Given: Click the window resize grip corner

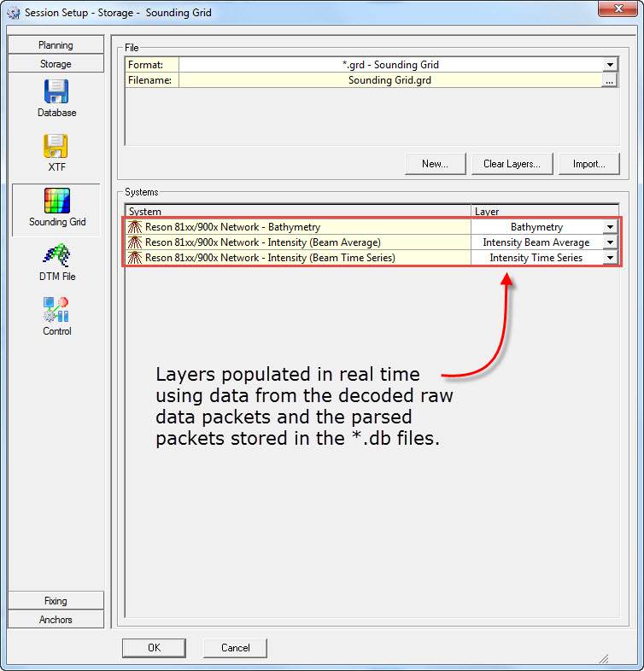Looking at the screenshot, I should click(x=604, y=658).
